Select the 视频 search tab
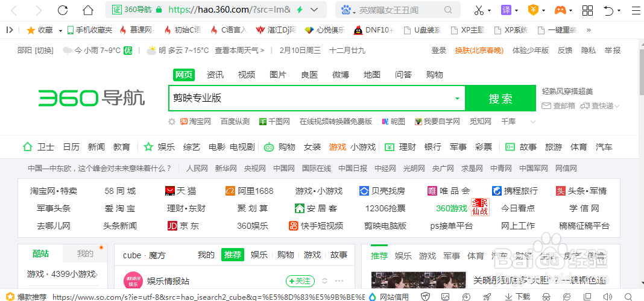Image resolution: width=644 pixels, height=301 pixels. coord(247,75)
